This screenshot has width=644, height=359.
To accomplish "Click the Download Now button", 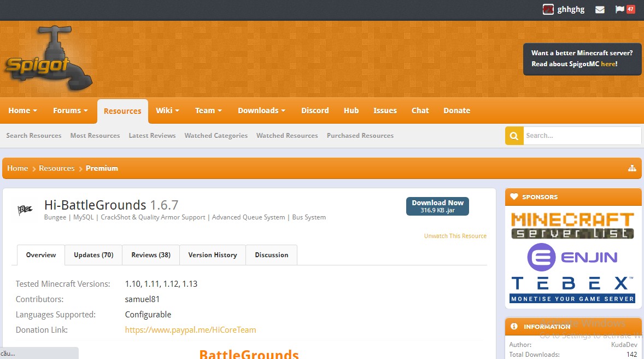I will (x=437, y=206).
